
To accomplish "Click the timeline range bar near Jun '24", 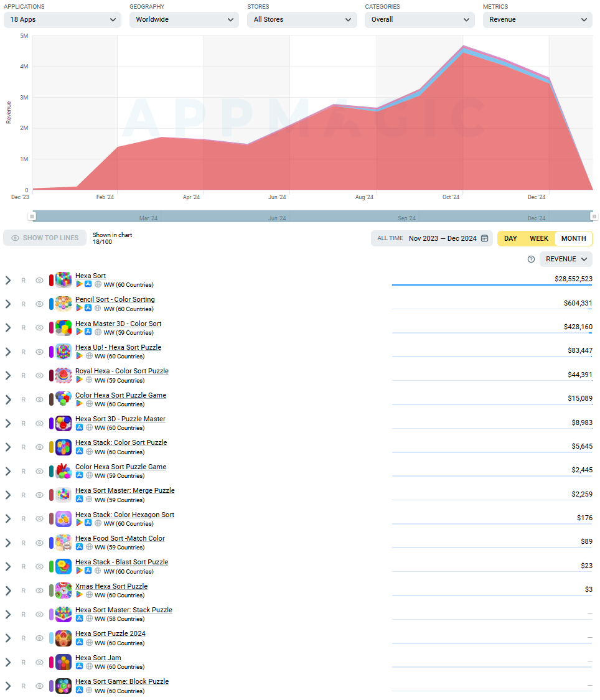I will click(x=277, y=217).
